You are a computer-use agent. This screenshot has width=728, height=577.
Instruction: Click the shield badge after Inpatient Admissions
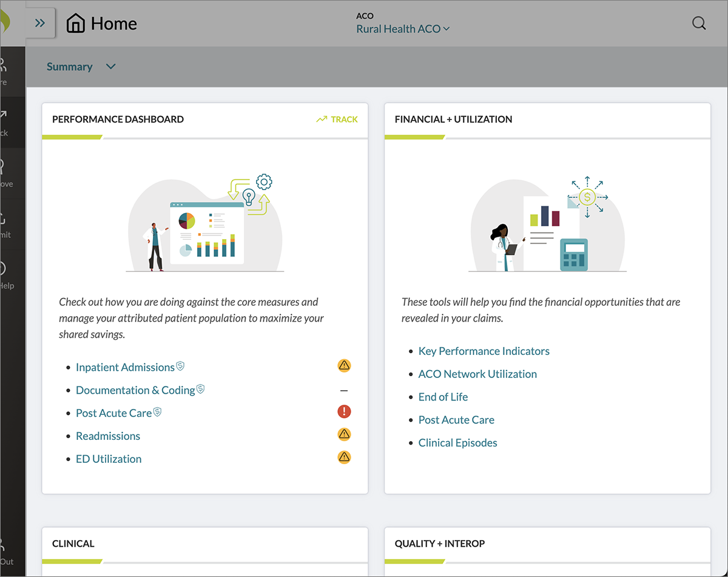click(x=180, y=366)
